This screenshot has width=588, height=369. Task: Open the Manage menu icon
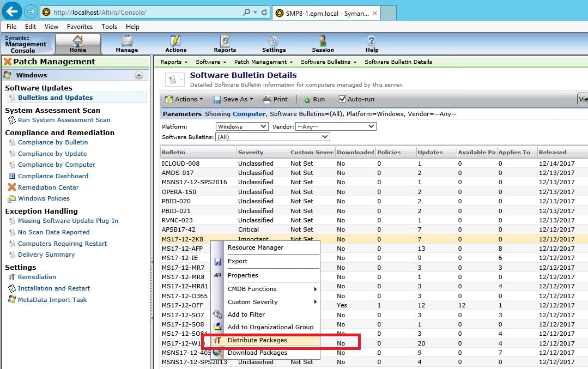click(x=127, y=41)
